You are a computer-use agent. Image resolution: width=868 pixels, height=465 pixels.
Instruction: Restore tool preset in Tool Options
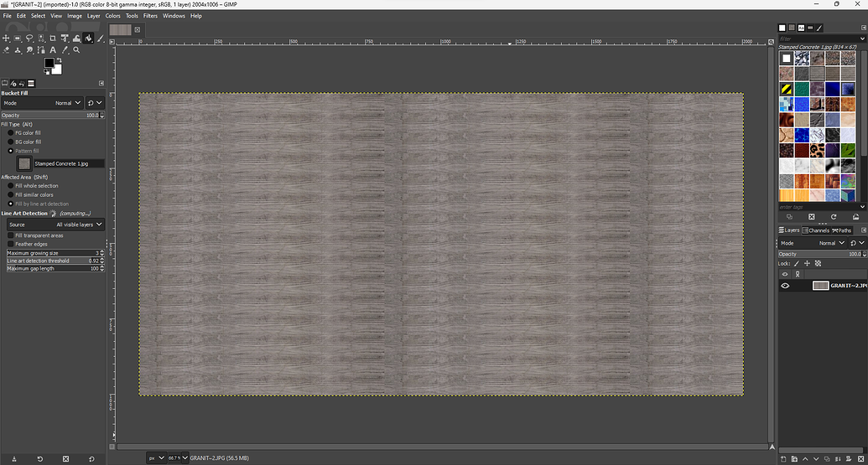[x=40, y=459]
